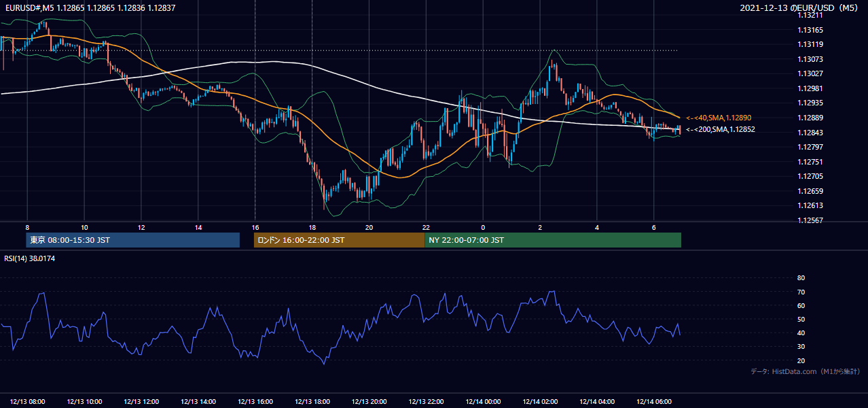Click the 1.12705 price axis label

point(810,176)
